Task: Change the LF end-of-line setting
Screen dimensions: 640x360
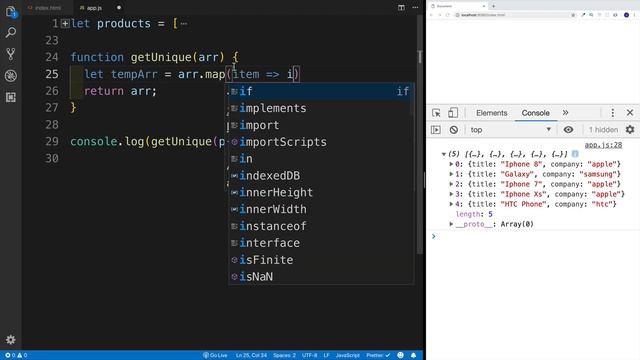Action: pos(326,355)
